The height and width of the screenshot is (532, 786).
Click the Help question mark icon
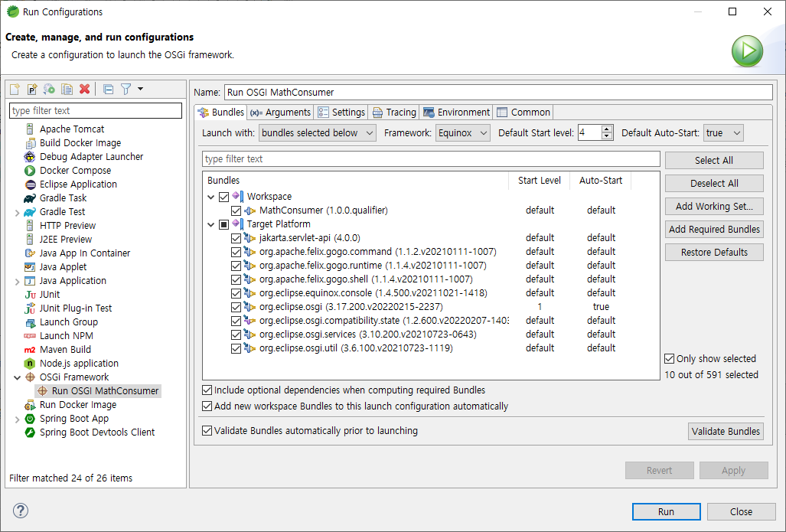(x=21, y=511)
